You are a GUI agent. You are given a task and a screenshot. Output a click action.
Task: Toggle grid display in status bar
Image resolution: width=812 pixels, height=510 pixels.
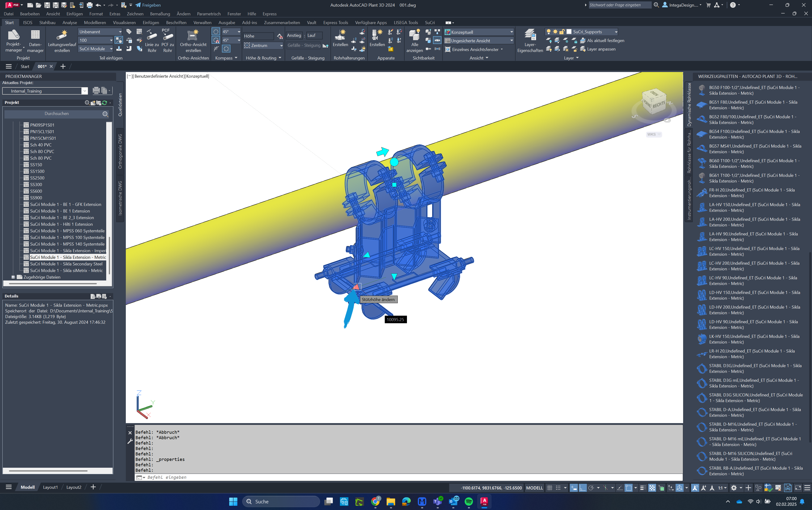[x=550, y=488]
